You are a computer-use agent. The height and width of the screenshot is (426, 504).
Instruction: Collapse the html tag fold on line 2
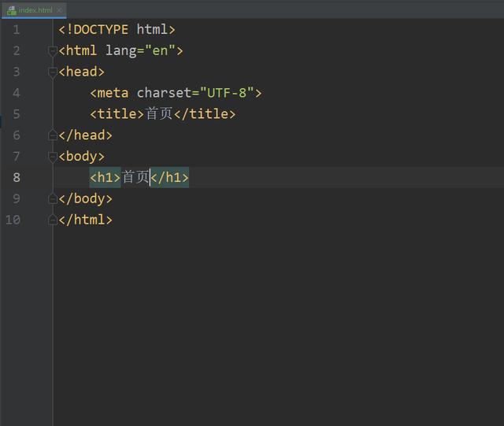53,51
